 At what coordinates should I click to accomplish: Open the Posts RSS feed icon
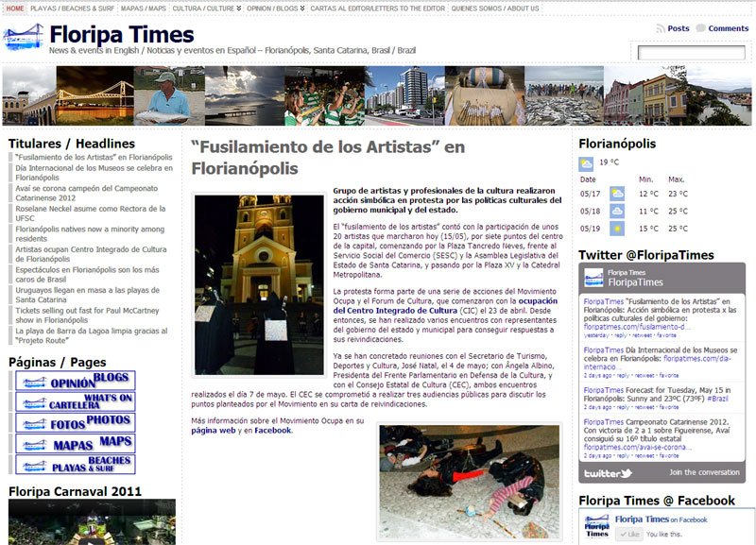point(660,29)
